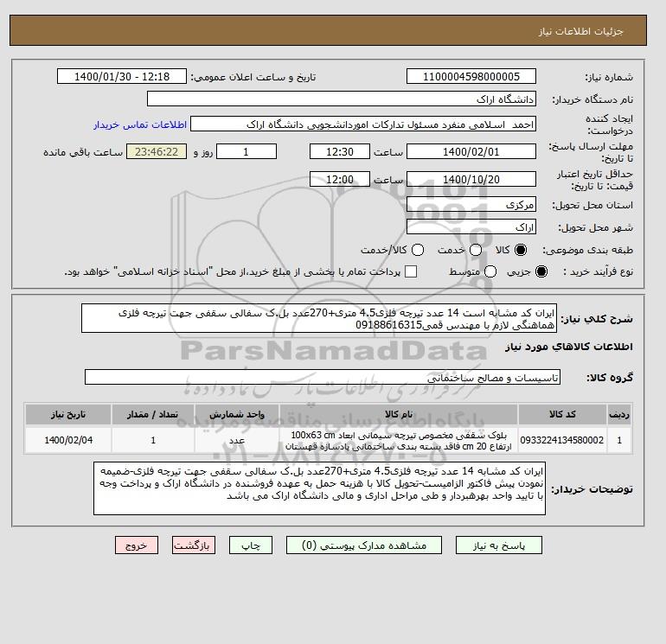Click the price validity date 1400/10/20

click(x=471, y=179)
